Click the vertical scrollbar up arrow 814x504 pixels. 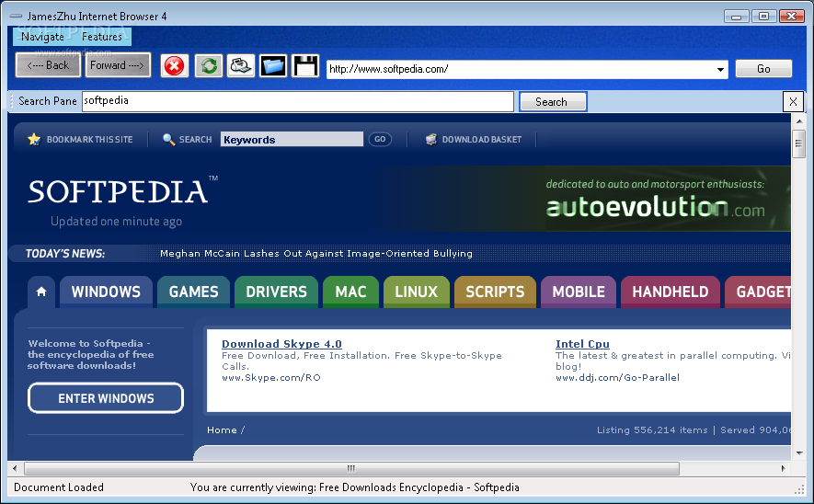coord(799,120)
